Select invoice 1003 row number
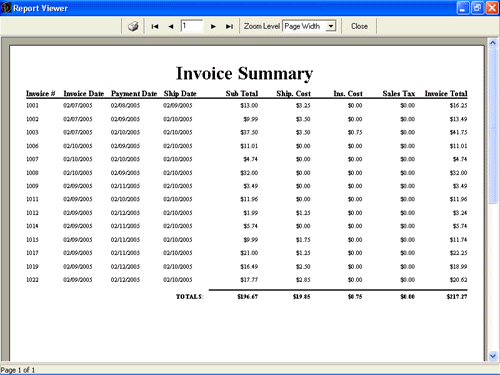The image size is (500, 375). 32,132
